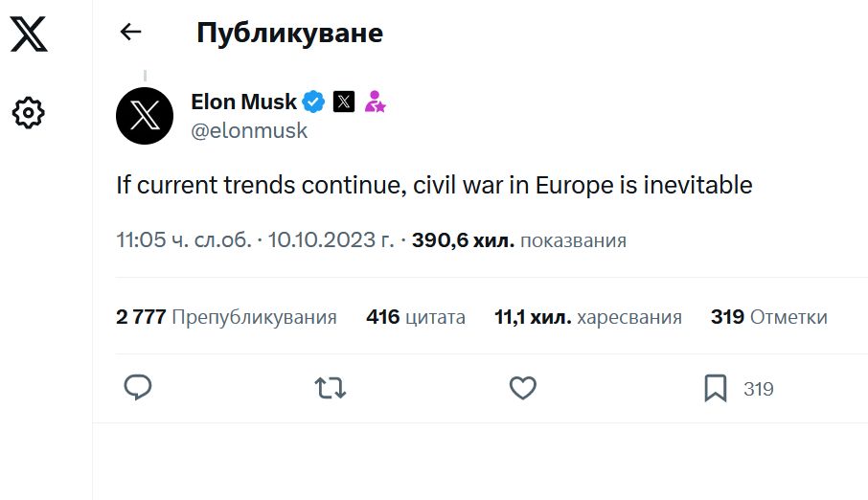Screen dimensions: 868x500
Task: Click the X logo home icon
Action: click(x=29, y=34)
